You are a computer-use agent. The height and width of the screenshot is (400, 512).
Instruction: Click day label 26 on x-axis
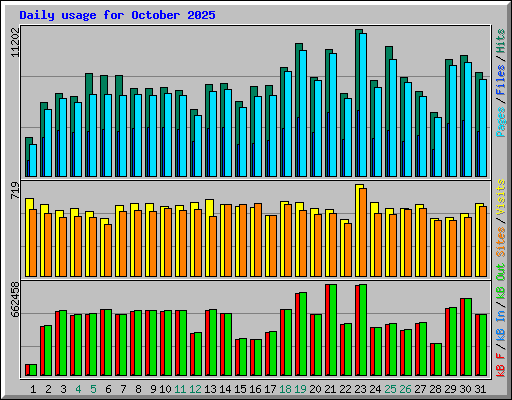coord(405,389)
